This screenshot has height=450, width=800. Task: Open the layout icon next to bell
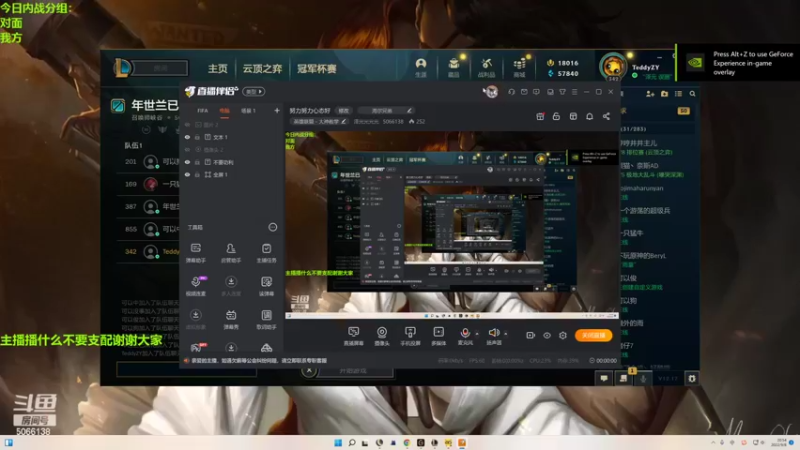tap(573, 116)
